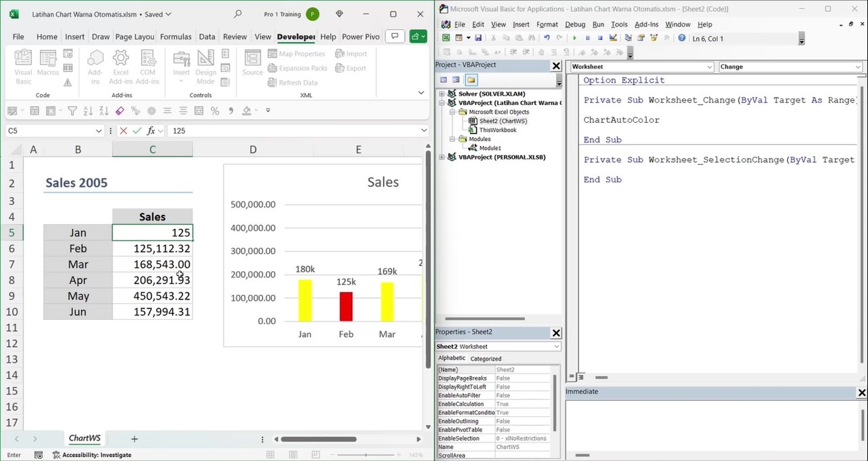Open the Object Browser icon
Image resolution: width=868 pixels, height=461 pixels.
tap(654, 39)
